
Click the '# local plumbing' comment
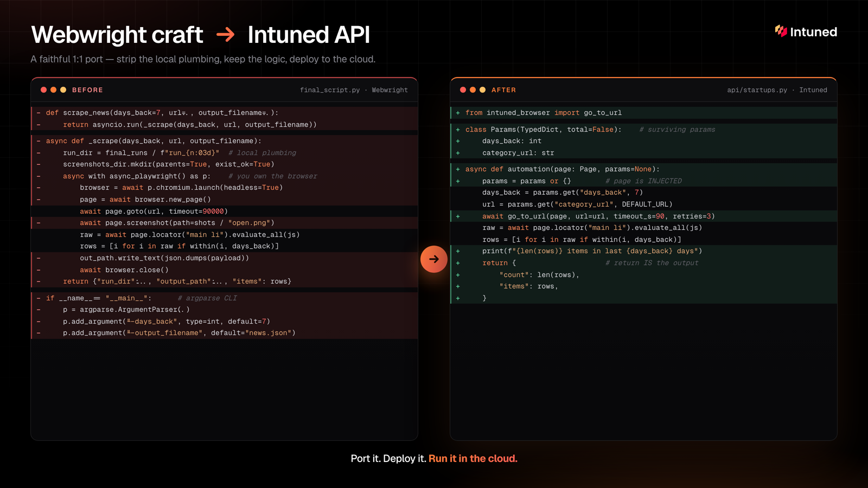(x=262, y=153)
